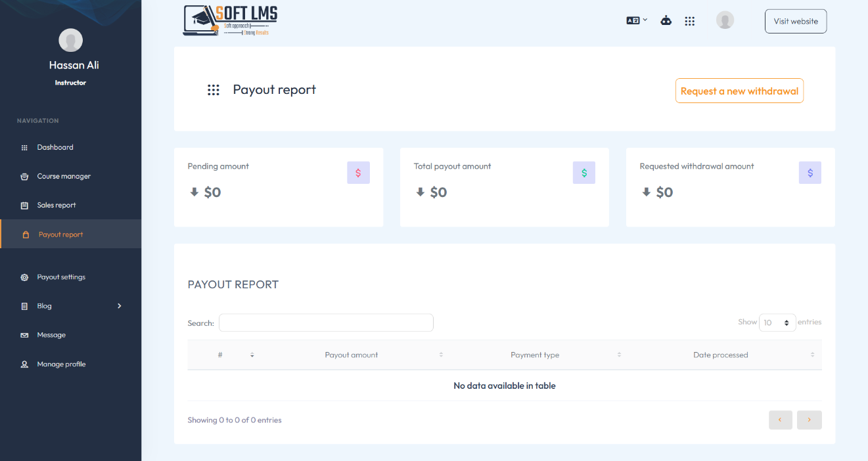This screenshot has height=461, width=868.
Task: Click the Payout settings gear icon
Action: pyautogui.click(x=25, y=277)
